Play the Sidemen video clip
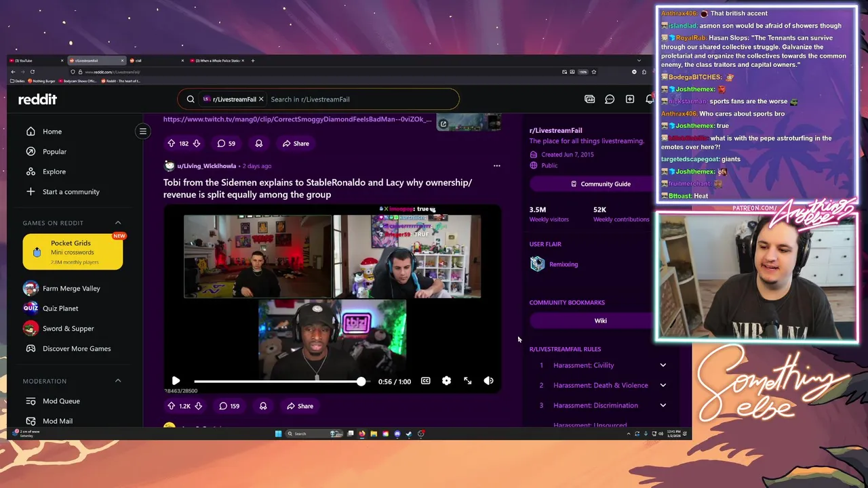868x488 pixels. tap(176, 381)
